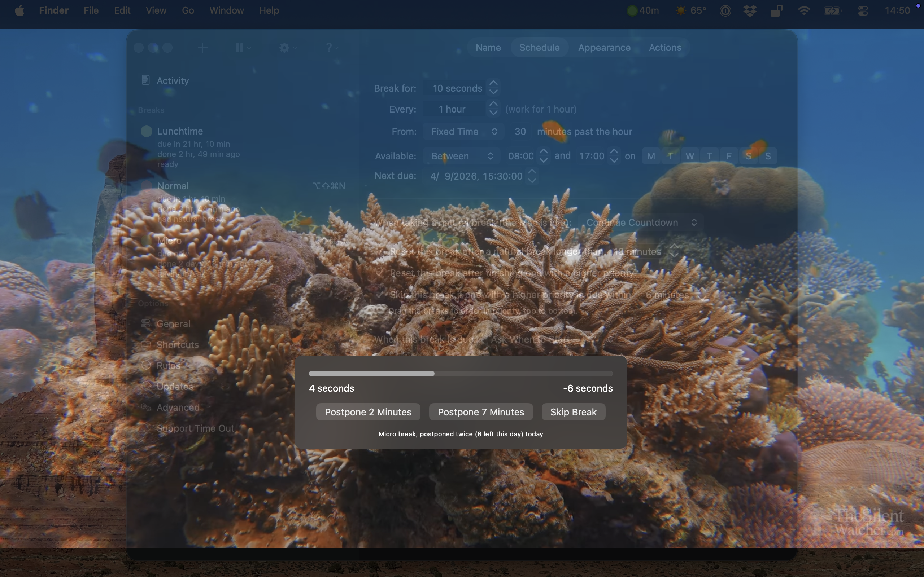Open the gear settings toolbar menu
Screen dimensions: 924x577
(288, 48)
